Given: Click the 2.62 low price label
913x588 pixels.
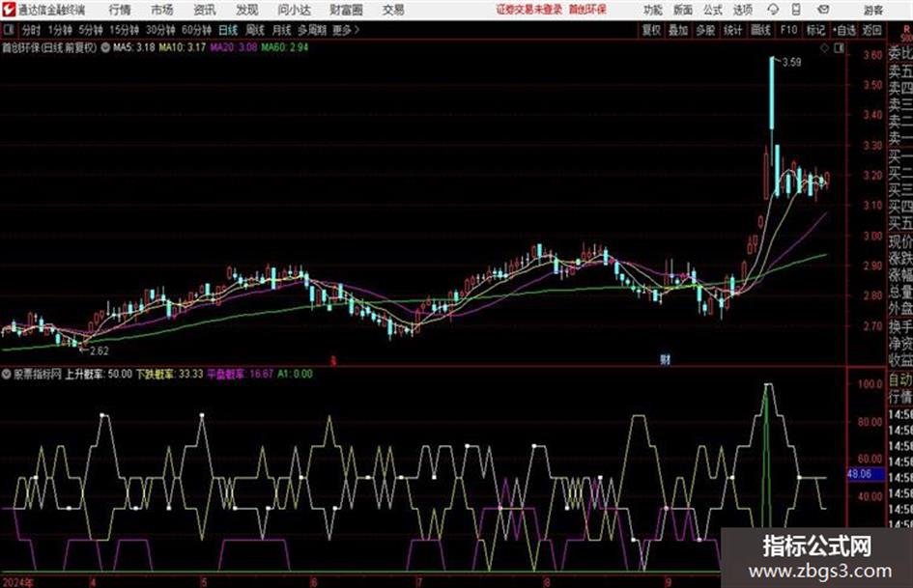Looking at the screenshot, I should pyautogui.click(x=99, y=350).
